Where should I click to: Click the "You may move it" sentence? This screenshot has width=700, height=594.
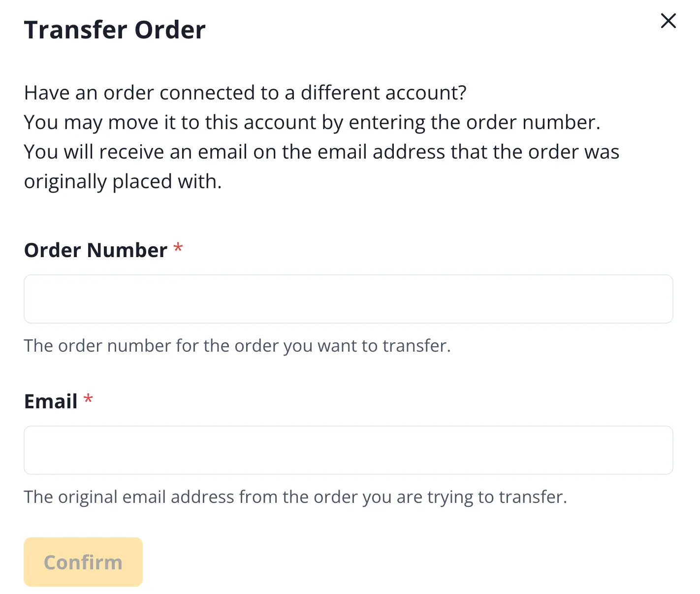tap(312, 122)
